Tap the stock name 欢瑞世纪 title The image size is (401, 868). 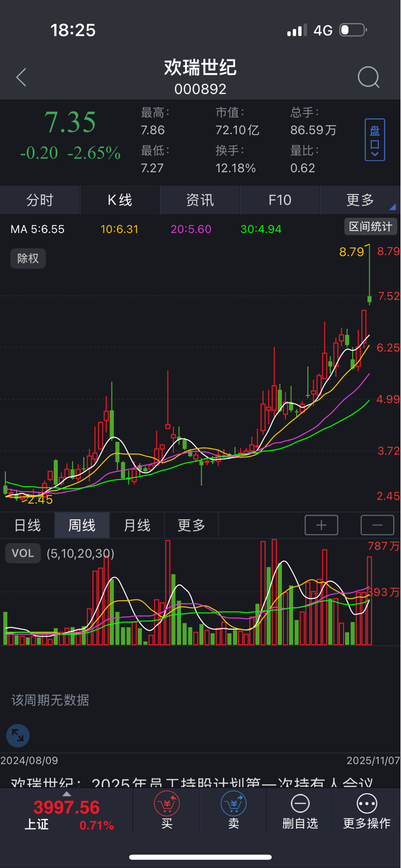[x=200, y=67]
